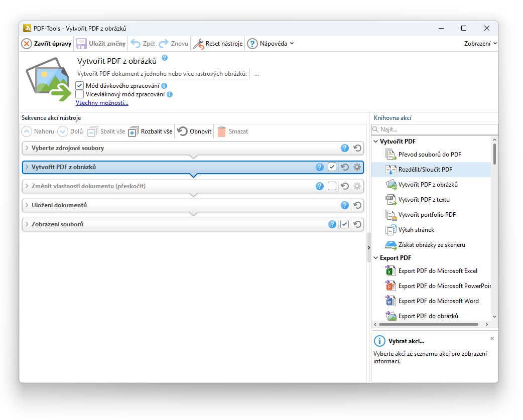Click help icon next to tool title
523x420 pixels.
coord(165,58)
